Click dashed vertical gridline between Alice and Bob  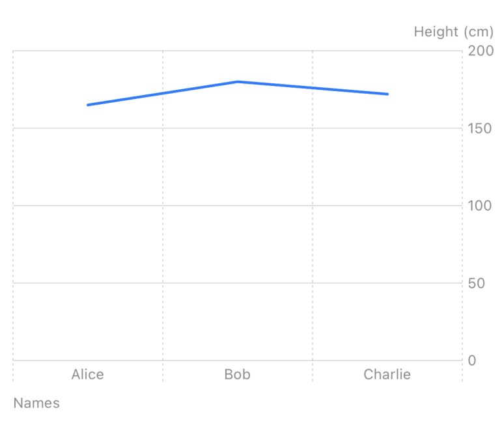[163, 225]
